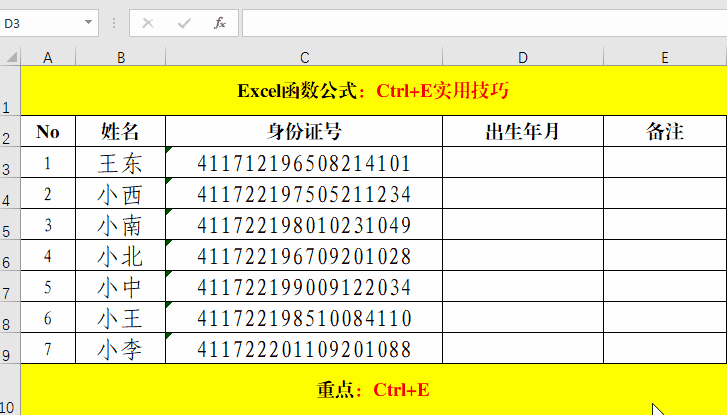Click the '身份证号' header cell
Screen dimensions: 727x415
click(304, 131)
